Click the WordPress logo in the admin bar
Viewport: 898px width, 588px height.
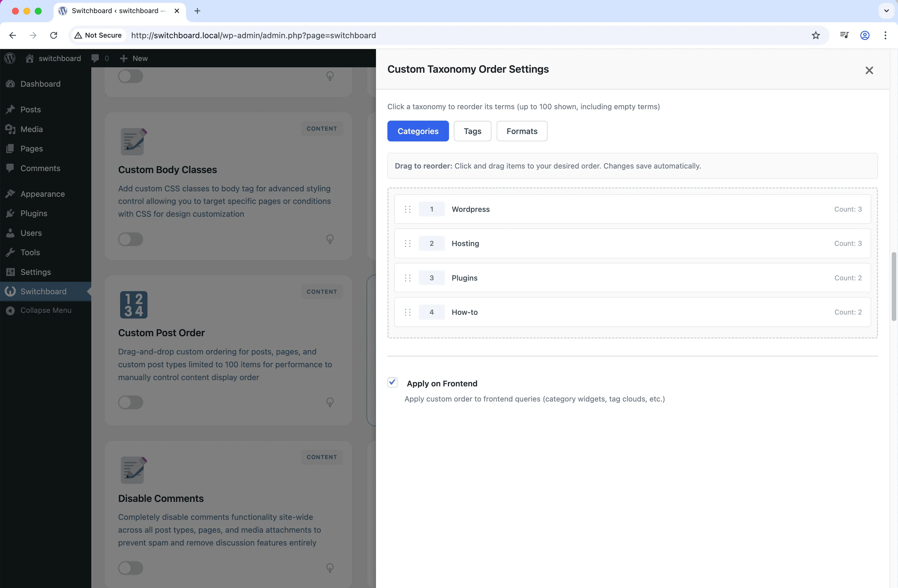coord(10,58)
